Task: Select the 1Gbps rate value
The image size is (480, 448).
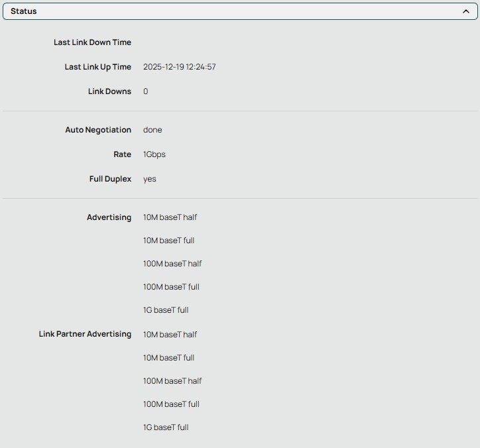Action: pos(154,154)
